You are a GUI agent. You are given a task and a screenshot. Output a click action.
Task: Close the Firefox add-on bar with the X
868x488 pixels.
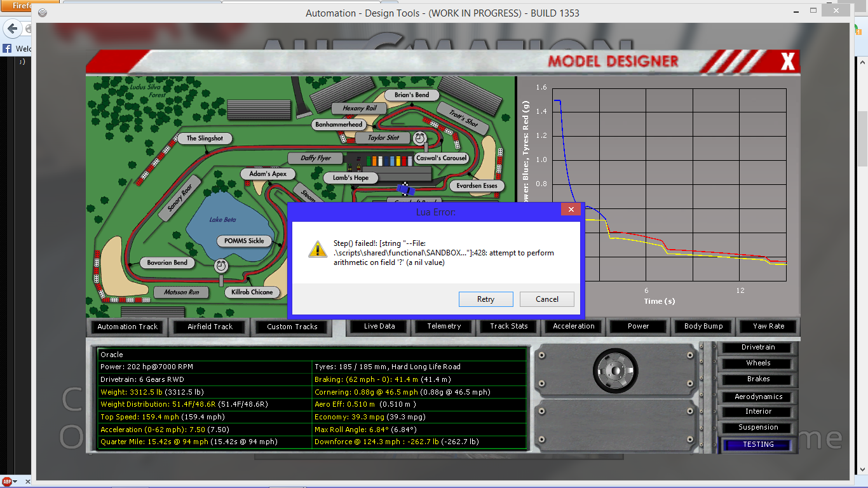coord(28,482)
